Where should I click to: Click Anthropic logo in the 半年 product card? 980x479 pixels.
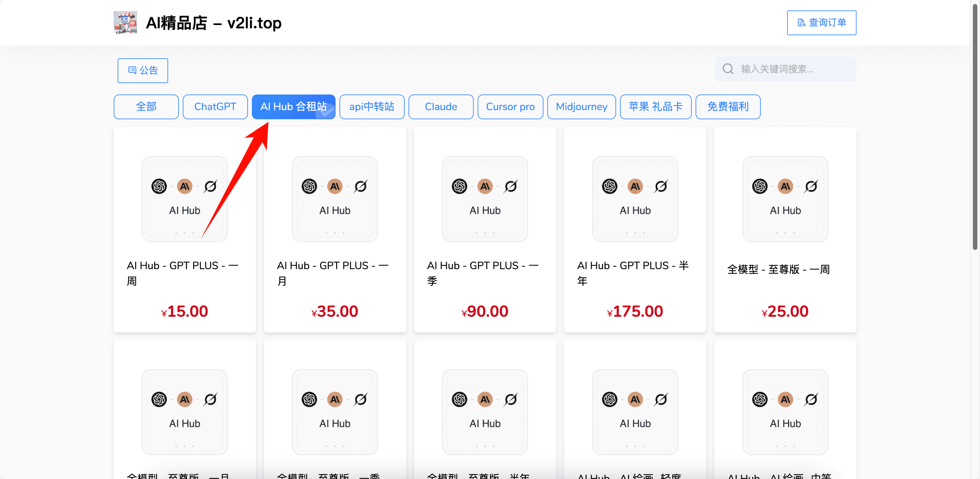[635, 186]
